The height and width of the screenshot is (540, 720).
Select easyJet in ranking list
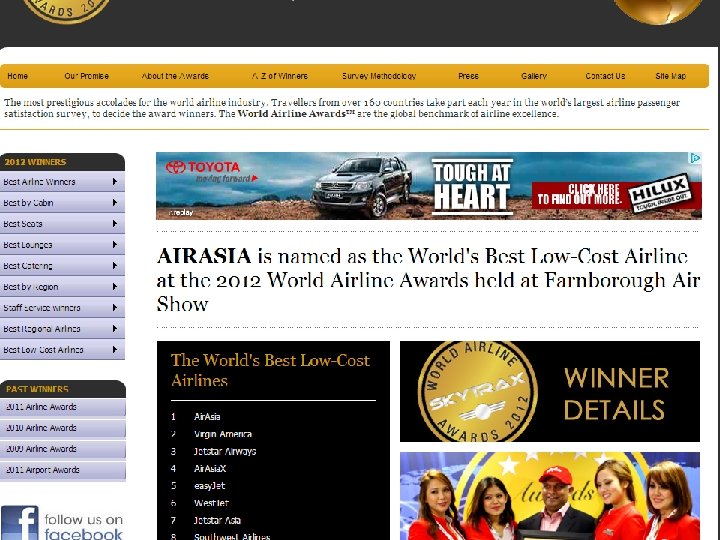pyautogui.click(x=209, y=486)
